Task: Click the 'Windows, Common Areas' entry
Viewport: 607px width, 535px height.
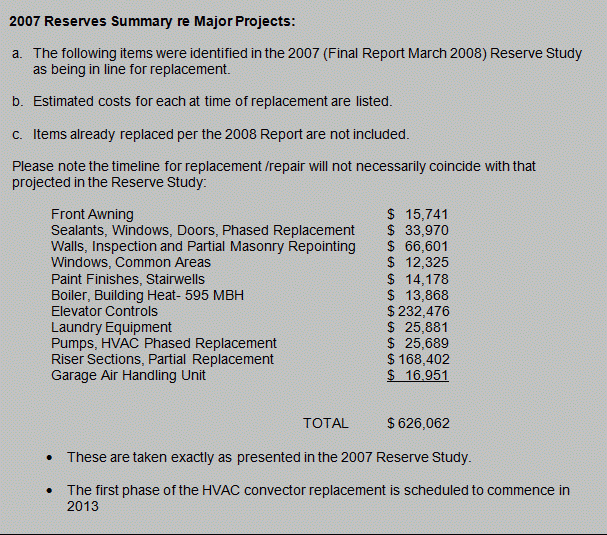Action: click(x=131, y=263)
